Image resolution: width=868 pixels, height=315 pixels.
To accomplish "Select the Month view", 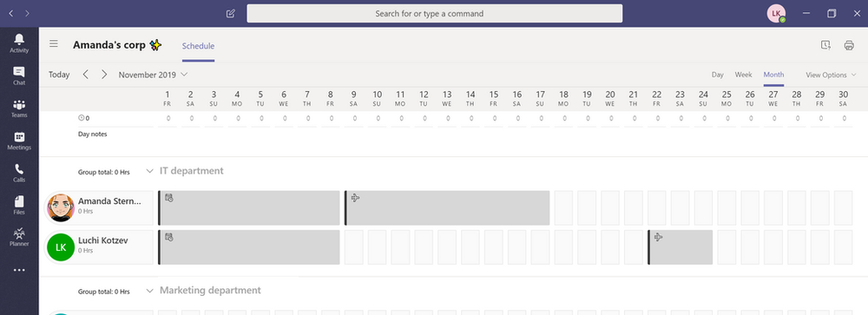I will [x=773, y=75].
